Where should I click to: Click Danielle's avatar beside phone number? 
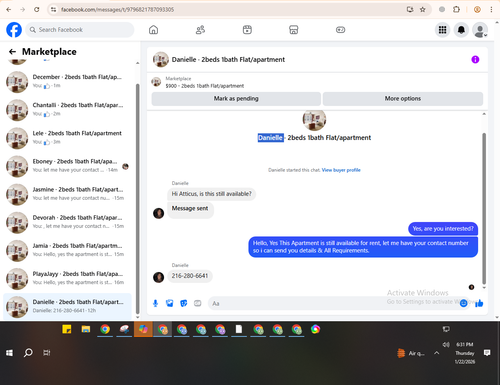click(x=158, y=277)
